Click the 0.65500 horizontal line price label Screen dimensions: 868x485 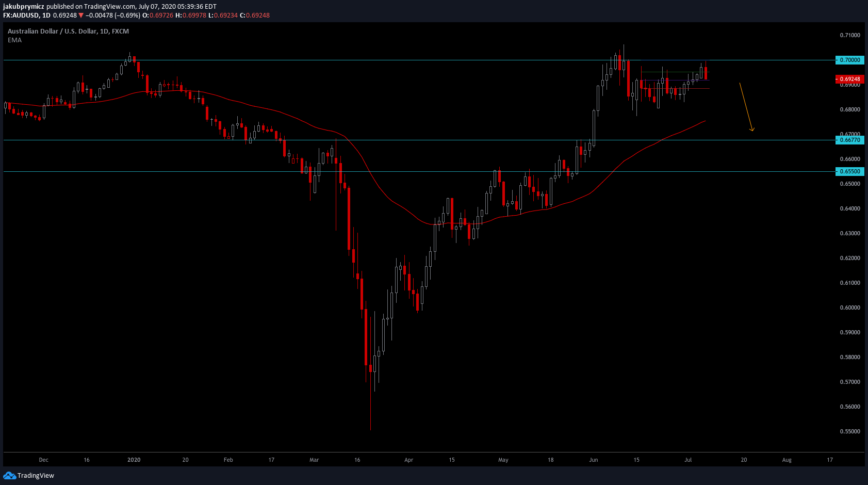[x=849, y=171]
